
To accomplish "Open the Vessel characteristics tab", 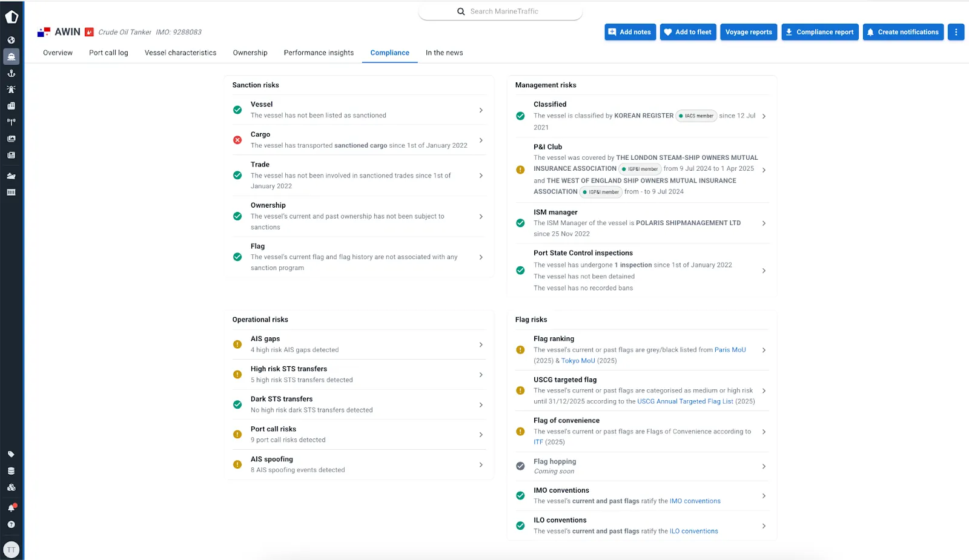I will [x=180, y=53].
